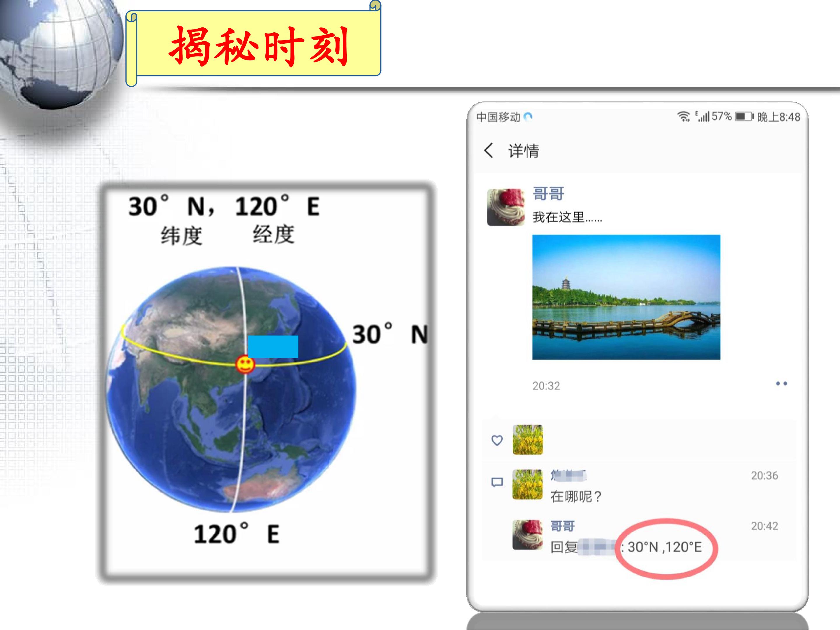Select the 我在这里...... post text
840x630 pixels.
[567, 217]
